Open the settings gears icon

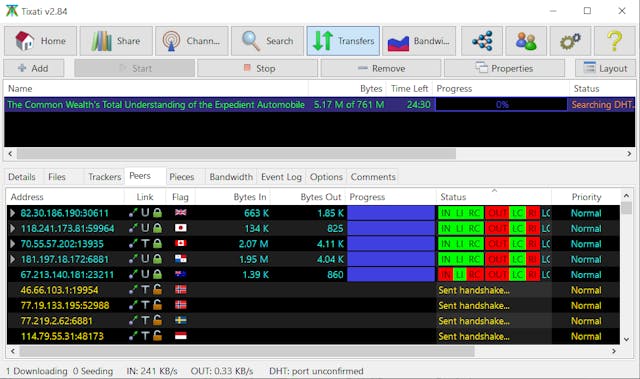coord(570,41)
